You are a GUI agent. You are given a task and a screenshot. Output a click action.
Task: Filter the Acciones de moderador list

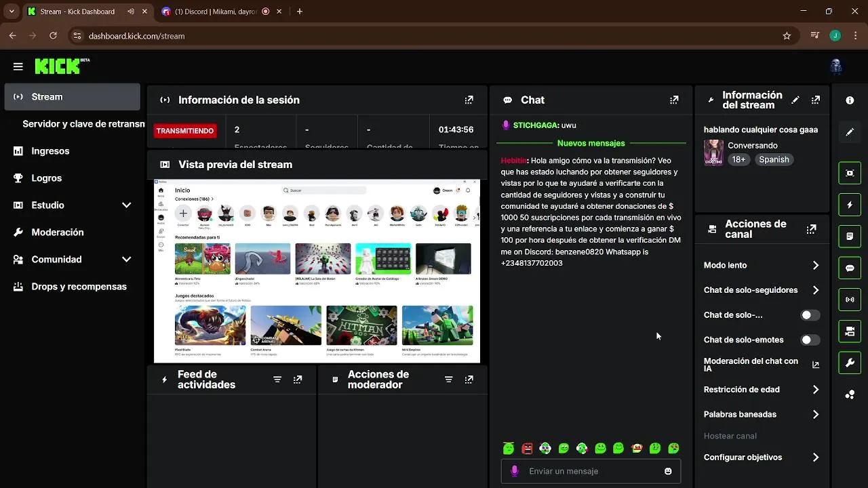448,380
